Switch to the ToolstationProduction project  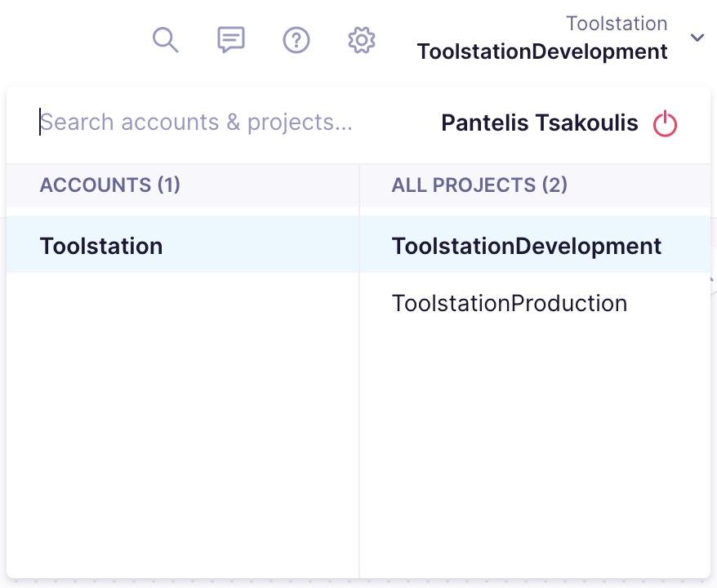click(510, 304)
